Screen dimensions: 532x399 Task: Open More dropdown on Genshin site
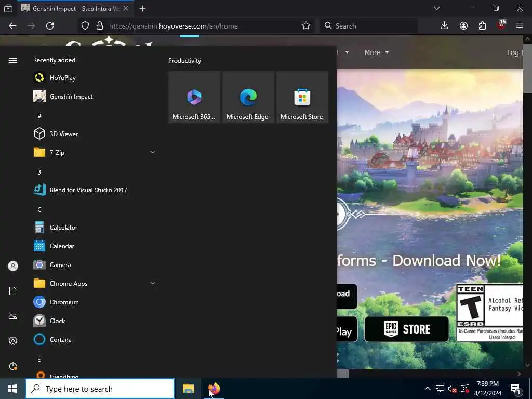(x=376, y=52)
